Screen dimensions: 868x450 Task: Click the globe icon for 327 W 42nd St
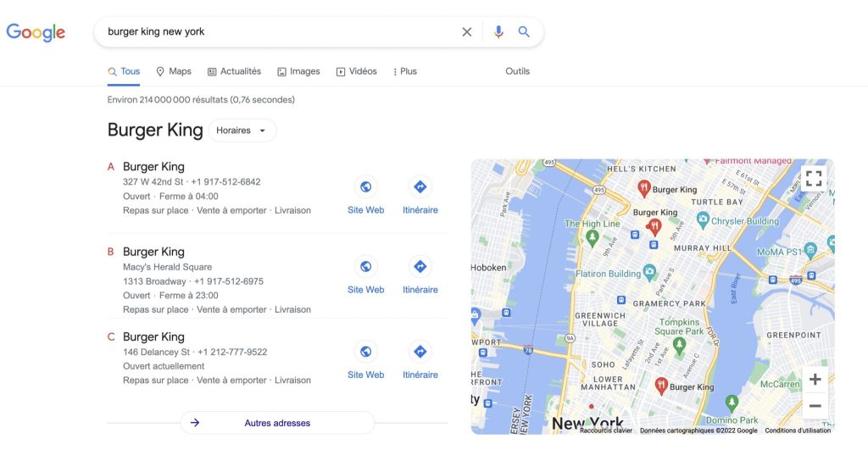tap(365, 187)
